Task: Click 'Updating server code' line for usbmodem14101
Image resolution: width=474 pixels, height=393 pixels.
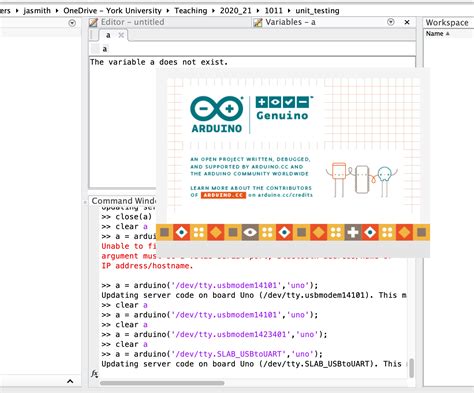Action: 254,295
